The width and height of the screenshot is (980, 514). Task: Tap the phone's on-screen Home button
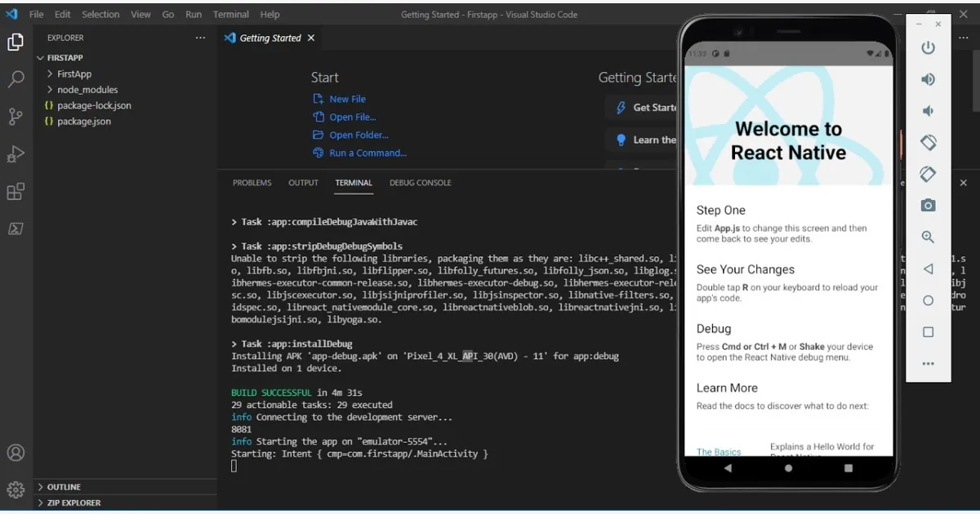788,468
